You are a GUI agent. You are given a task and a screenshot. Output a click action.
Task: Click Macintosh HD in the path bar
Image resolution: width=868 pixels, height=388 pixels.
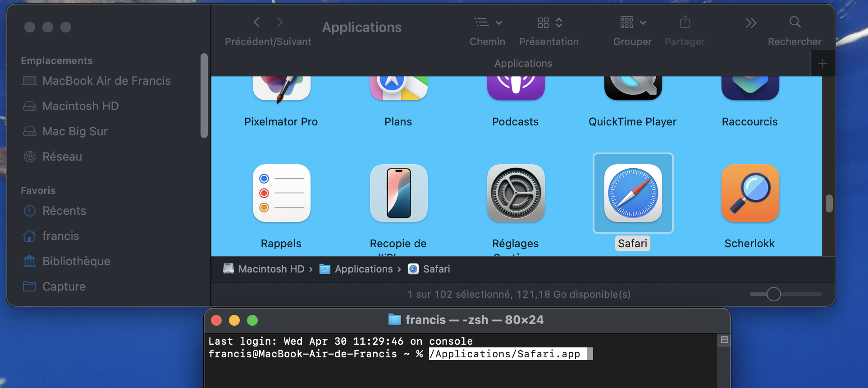point(271,269)
